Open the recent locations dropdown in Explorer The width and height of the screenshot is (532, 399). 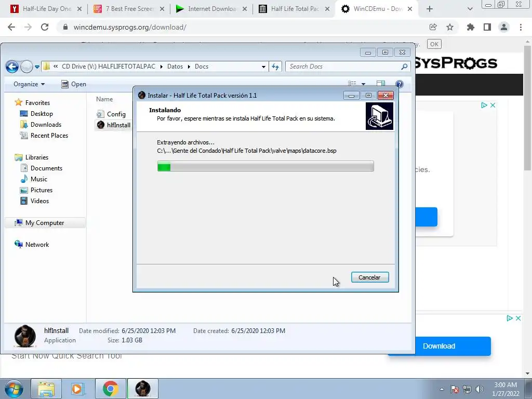[x=37, y=67]
